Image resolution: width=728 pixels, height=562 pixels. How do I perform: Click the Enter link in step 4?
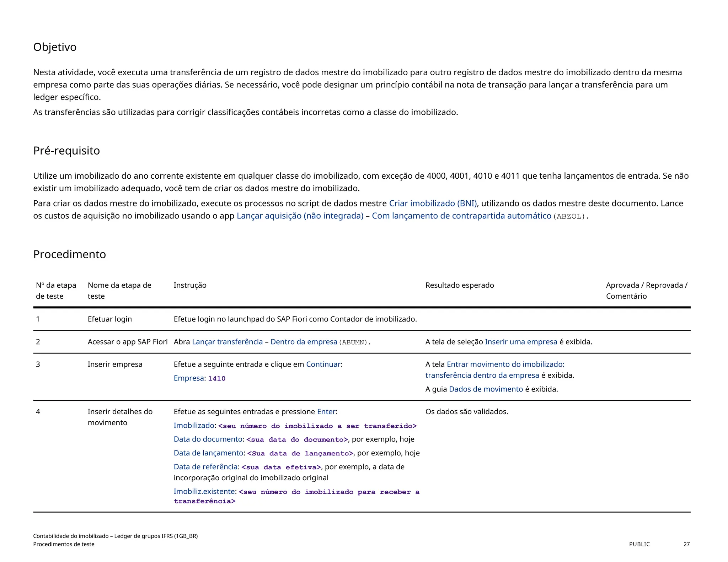tap(326, 411)
